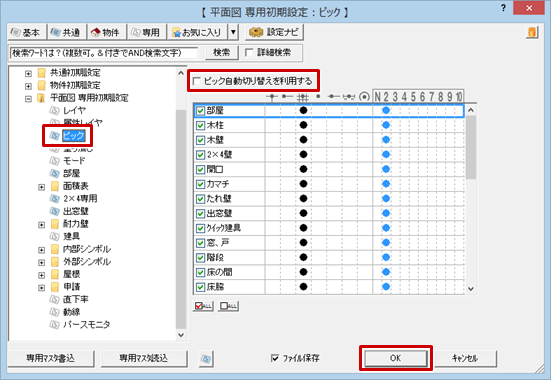Screen dimensions: 551x380
Task: Expand the 外部シンボル folder
Action: 41,262
